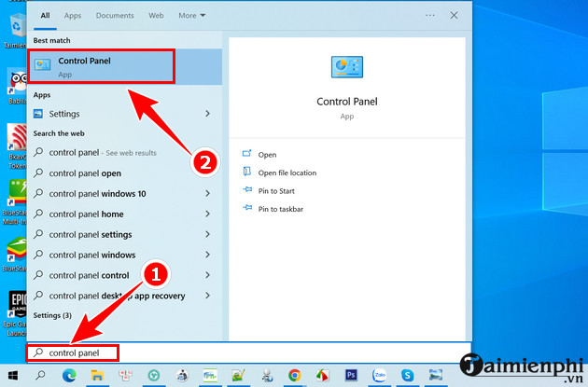Expand the Settings app result arrow
Viewport: 588px width, 387px height.
pyautogui.click(x=207, y=114)
